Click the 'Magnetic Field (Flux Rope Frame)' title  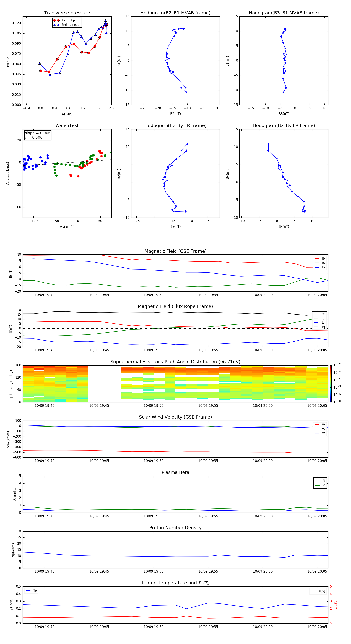tap(175, 307)
